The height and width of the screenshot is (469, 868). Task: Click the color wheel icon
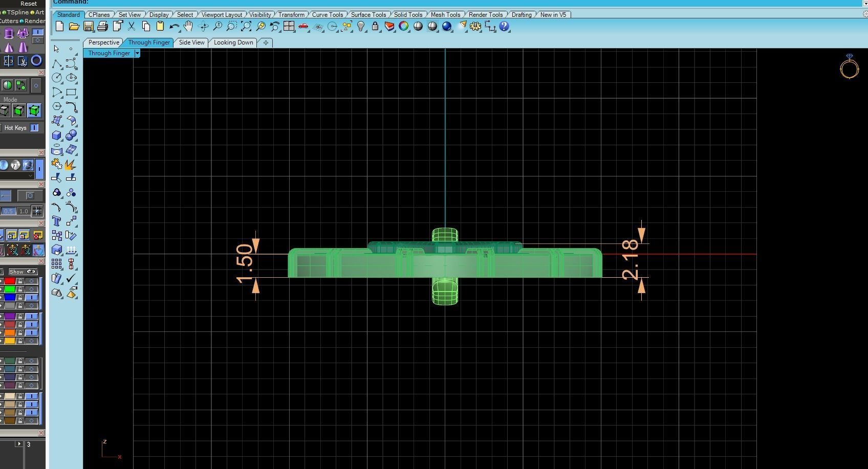tap(404, 27)
